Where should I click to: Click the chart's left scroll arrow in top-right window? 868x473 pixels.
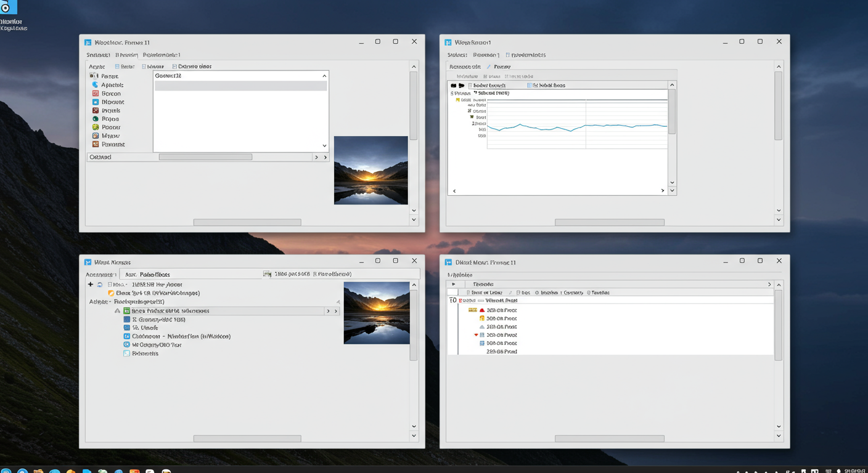click(454, 191)
